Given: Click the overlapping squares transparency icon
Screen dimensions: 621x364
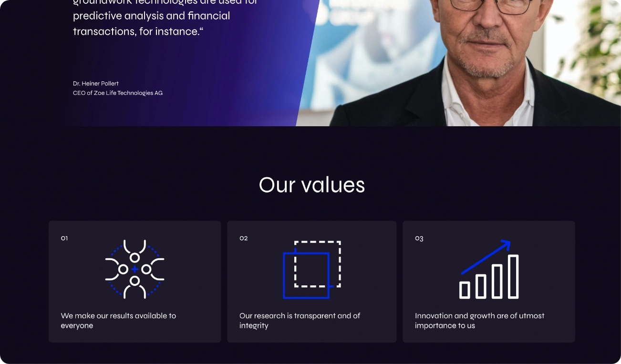Looking at the screenshot, I should coord(311,269).
